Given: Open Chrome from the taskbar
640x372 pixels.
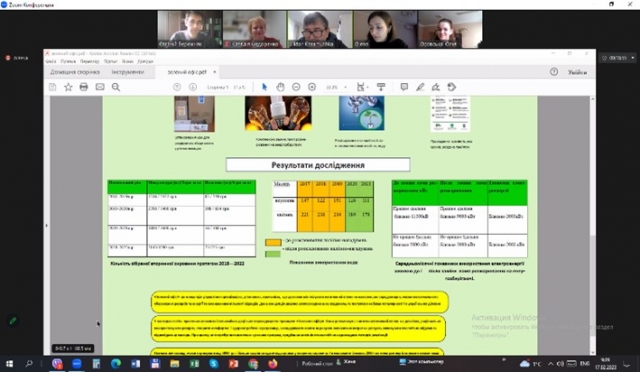Looking at the screenshot, I should point(253,363).
